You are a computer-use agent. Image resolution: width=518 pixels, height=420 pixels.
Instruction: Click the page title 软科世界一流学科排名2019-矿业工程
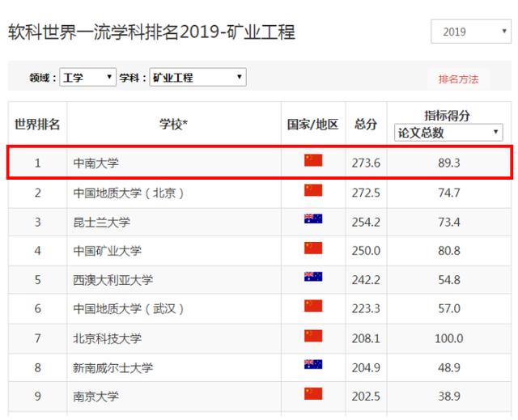point(151,32)
